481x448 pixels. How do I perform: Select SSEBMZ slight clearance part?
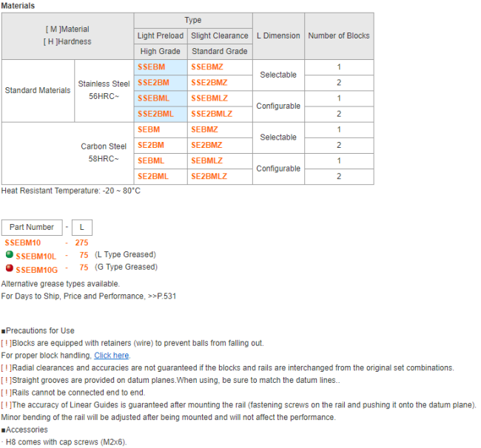206,67
